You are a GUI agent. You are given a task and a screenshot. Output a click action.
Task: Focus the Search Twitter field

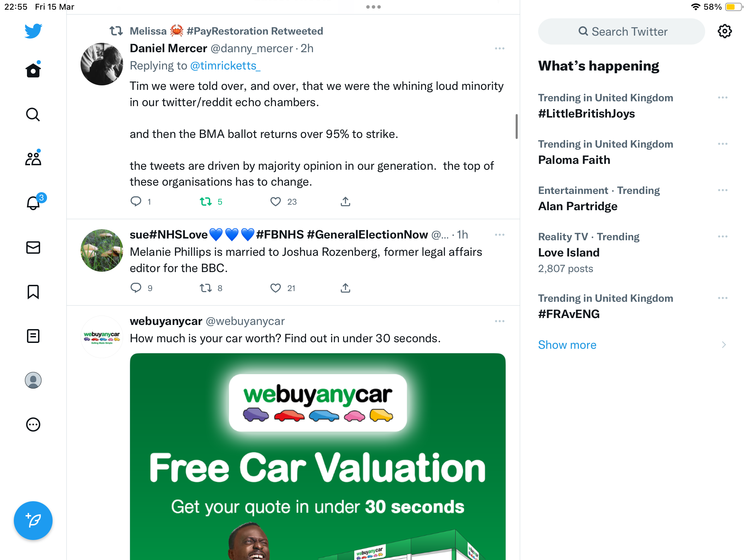pyautogui.click(x=621, y=31)
